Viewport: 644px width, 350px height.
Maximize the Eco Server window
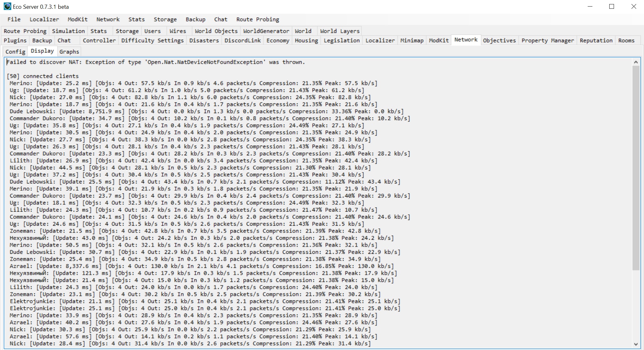coord(612,7)
